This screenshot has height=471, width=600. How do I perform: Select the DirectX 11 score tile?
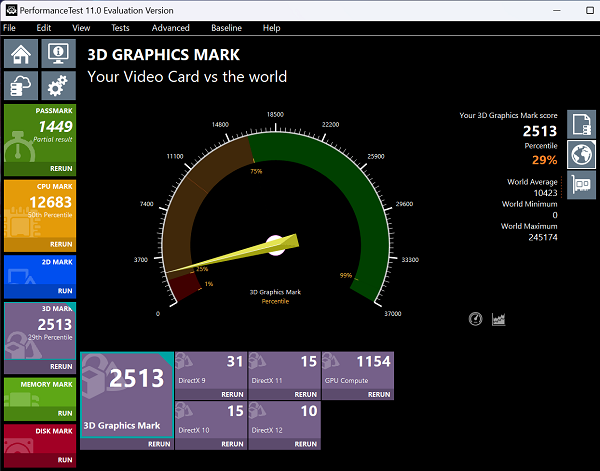284,370
